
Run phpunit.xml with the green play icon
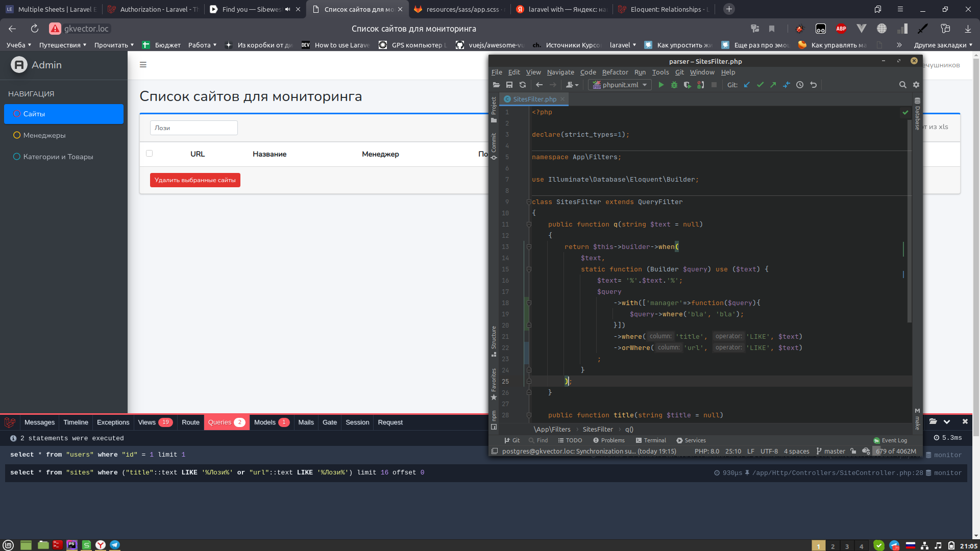(661, 85)
